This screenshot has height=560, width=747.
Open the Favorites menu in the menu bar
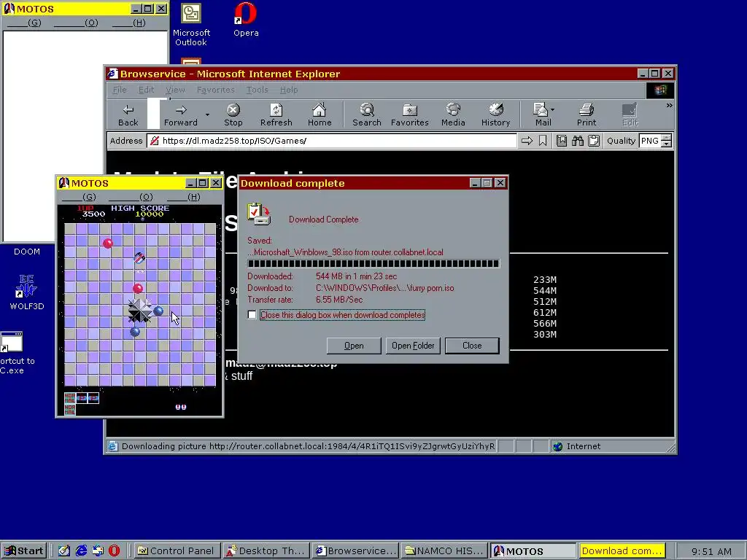tap(215, 90)
